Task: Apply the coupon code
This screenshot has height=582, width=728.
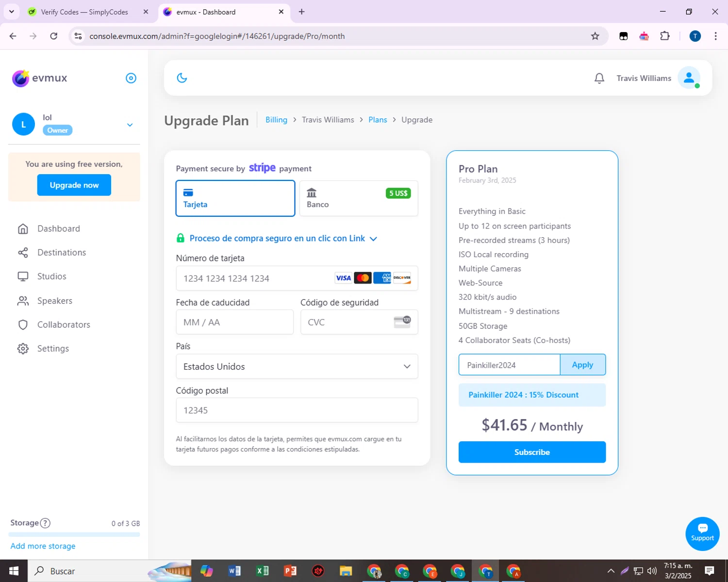Action: 582,365
